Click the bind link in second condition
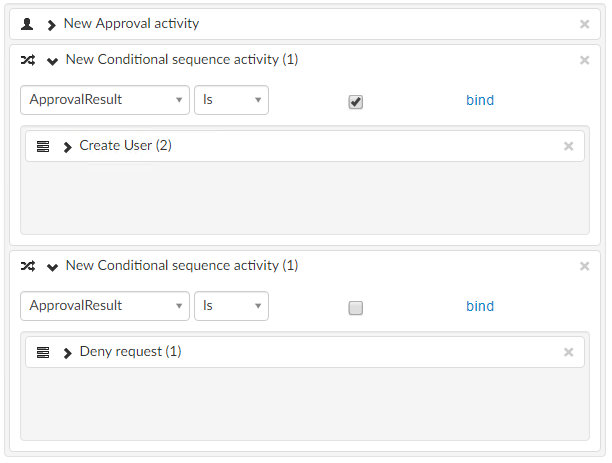612x463 pixels. tap(480, 306)
